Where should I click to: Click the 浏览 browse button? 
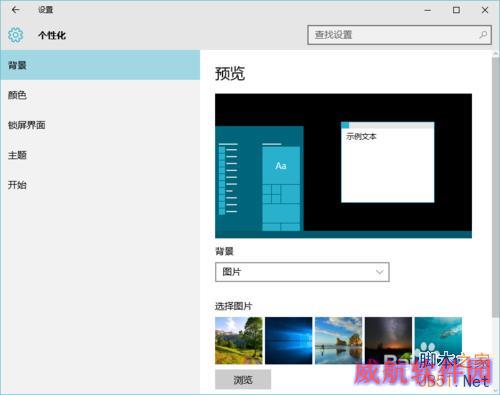(x=243, y=379)
